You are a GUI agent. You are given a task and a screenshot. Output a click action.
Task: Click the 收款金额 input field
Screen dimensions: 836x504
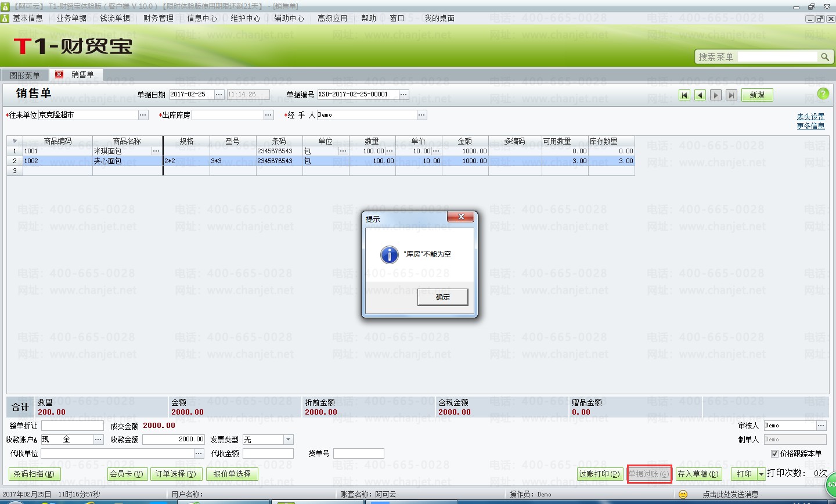(x=174, y=440)
